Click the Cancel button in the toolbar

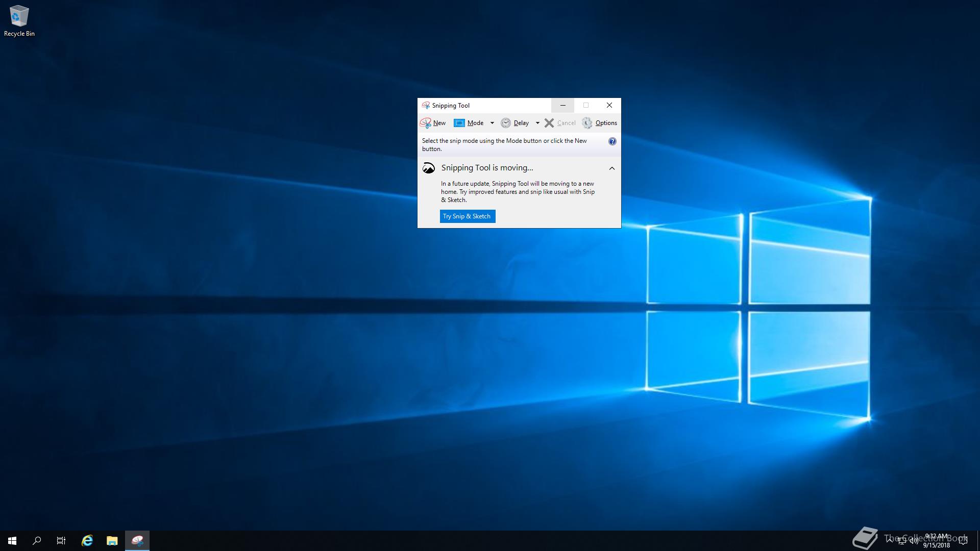(560, 123)
